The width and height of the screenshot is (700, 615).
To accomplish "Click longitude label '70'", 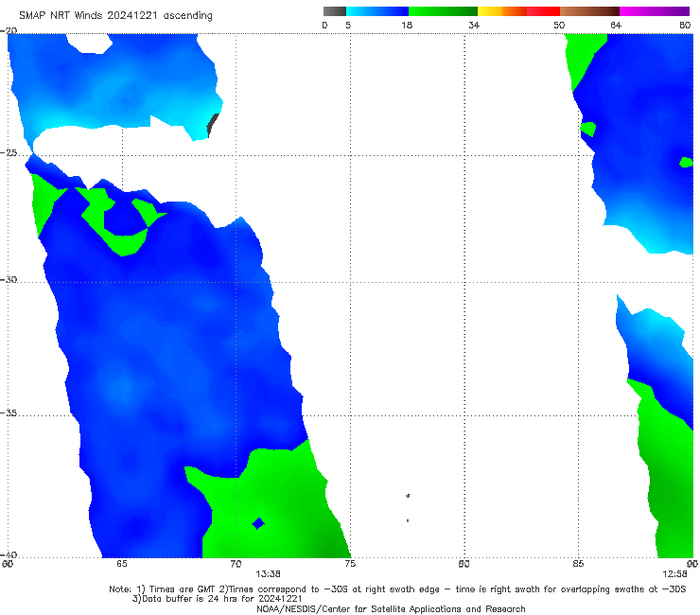I will pyautogui.click(x=236, y=564).
